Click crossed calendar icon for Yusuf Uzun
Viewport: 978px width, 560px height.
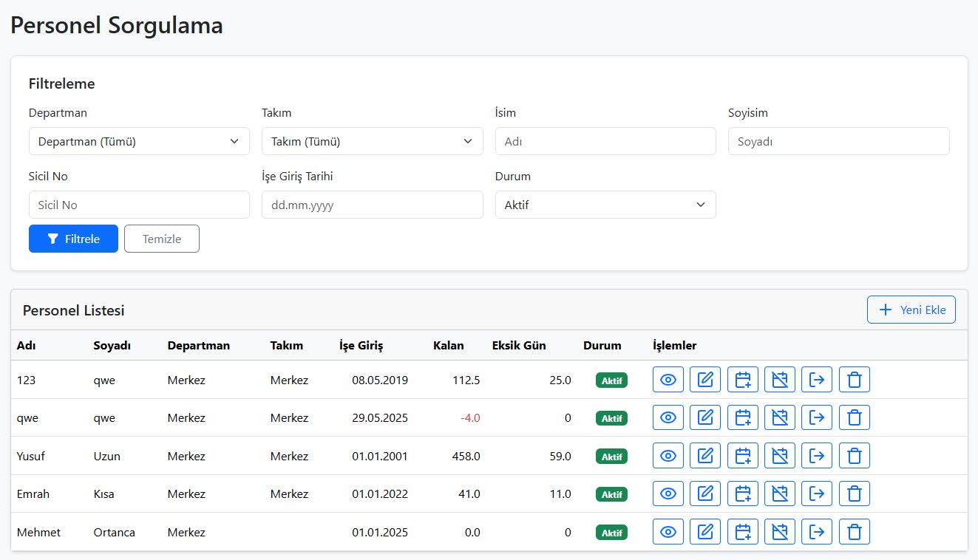[780, 456]
